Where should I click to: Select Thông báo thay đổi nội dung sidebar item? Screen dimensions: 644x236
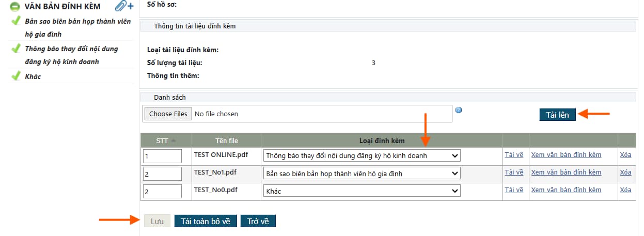click(71, 55)
